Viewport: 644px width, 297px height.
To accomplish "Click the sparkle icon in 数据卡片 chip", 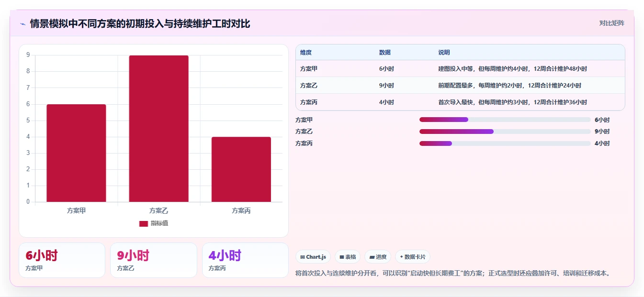I will point(401,257).
